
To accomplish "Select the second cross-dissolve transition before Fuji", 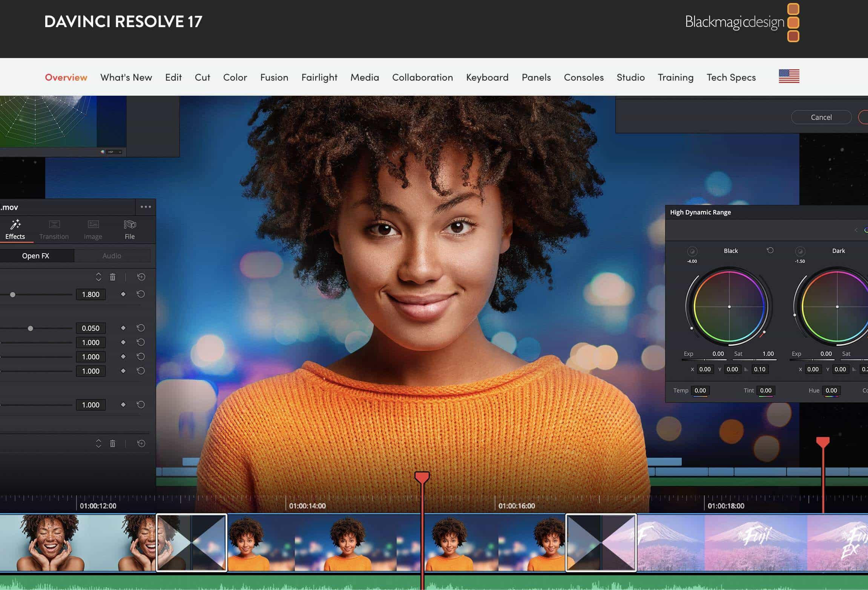I will (601, 543).
